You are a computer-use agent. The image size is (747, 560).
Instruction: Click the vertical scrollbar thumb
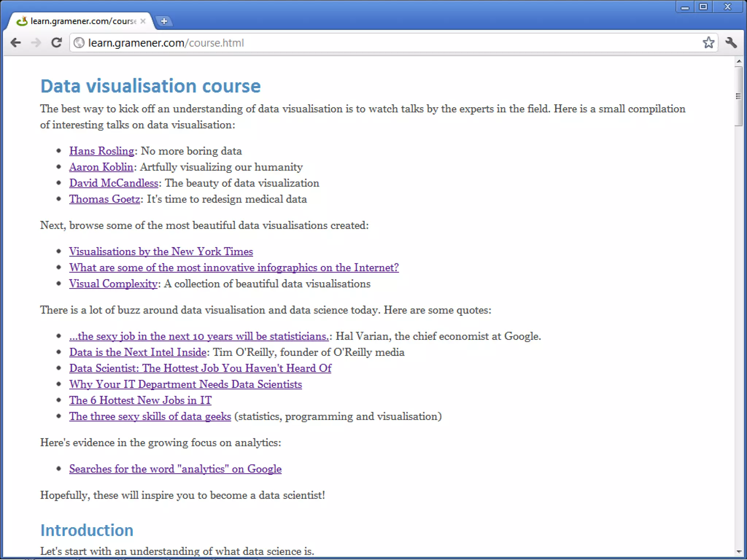click(739, 96)
